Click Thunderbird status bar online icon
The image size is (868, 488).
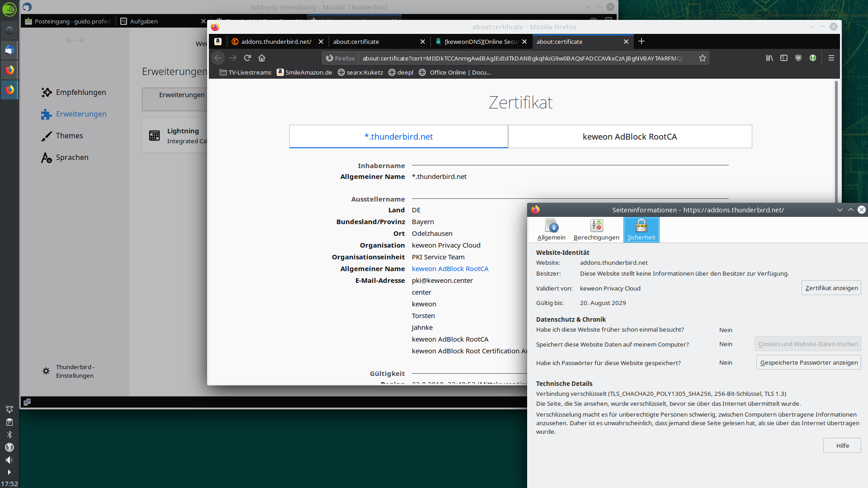pyautogui.click(x=27, y=402)
